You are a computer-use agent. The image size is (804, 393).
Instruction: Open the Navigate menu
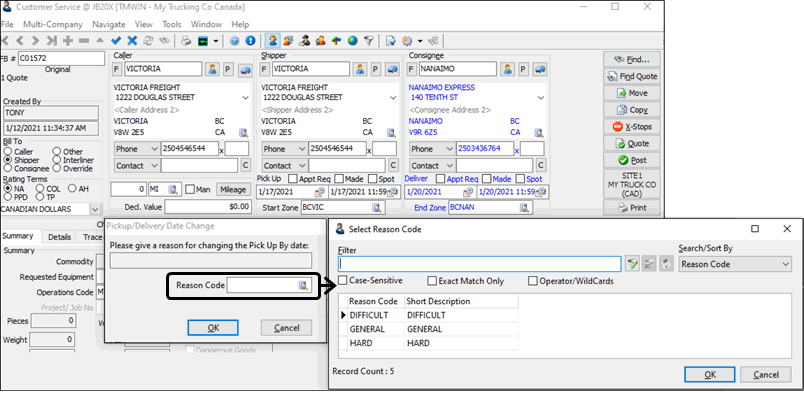coord(109,24)
